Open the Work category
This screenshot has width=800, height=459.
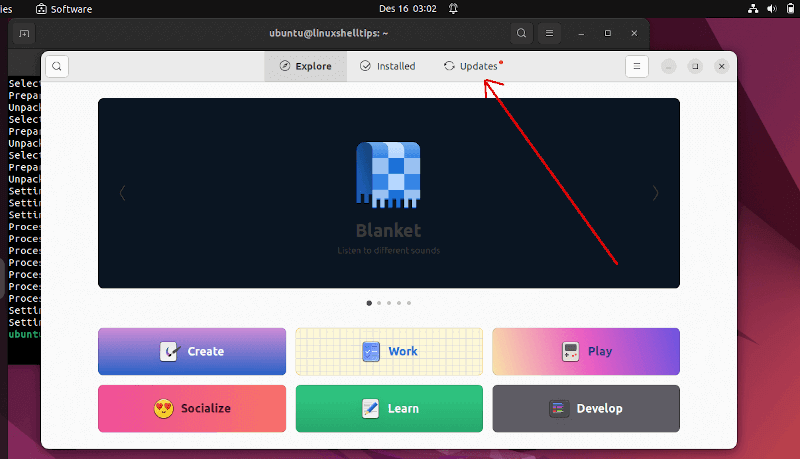click(389, 351)
